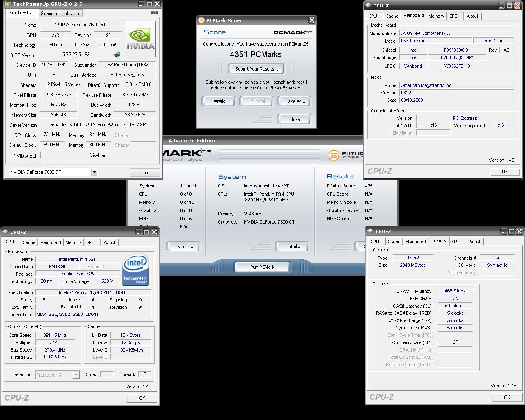Click the Southbridge field 82801IR (ICH9R)
This screenshot has height=420, width=525.
point(457,58)
